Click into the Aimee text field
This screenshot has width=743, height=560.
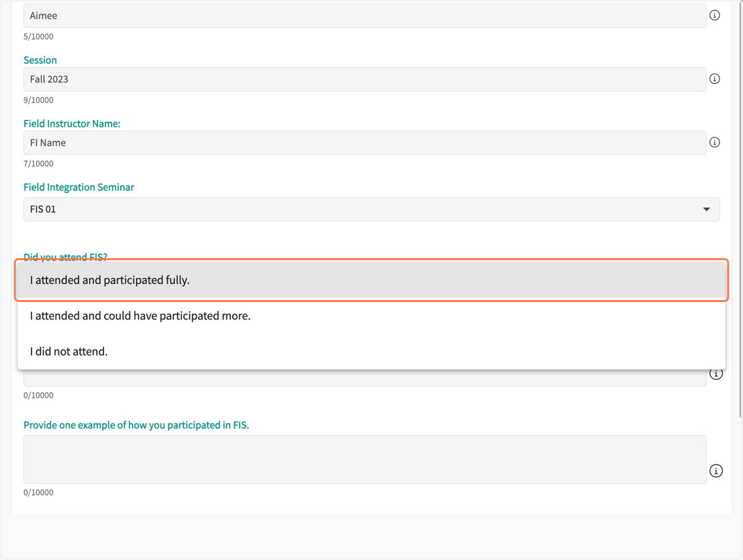365,15
